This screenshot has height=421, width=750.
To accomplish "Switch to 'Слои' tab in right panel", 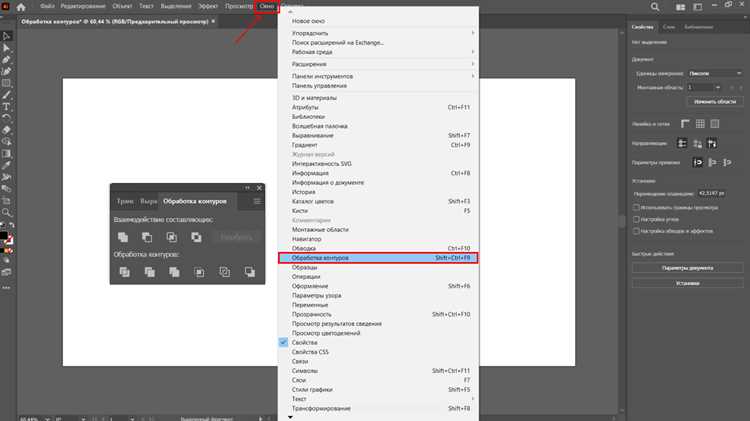I will (x=669, y=27).
